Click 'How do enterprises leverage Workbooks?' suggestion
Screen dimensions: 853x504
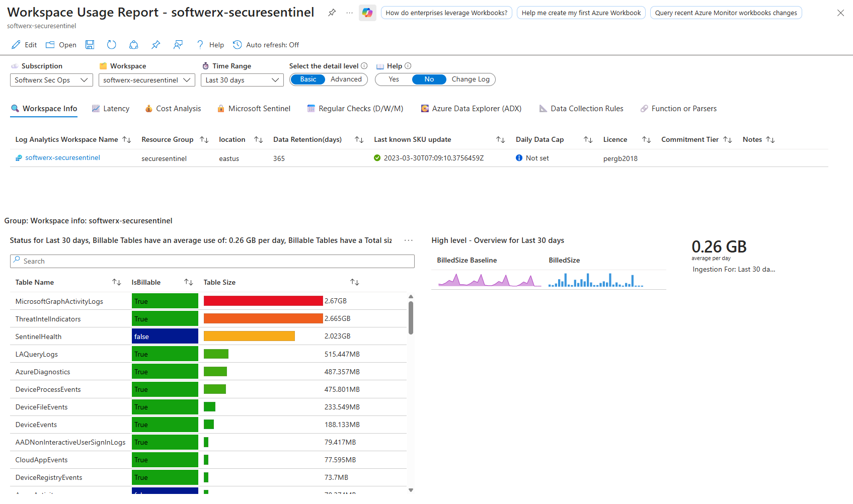446,13
